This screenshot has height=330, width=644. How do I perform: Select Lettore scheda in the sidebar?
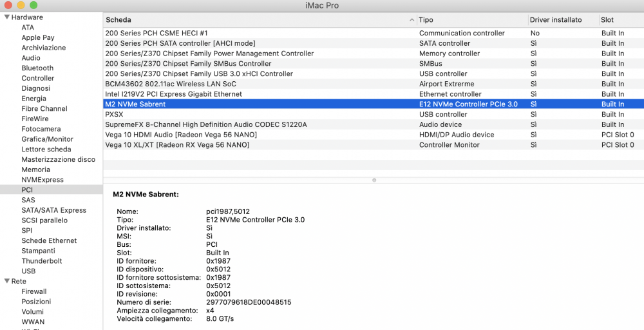coord(46,149)
